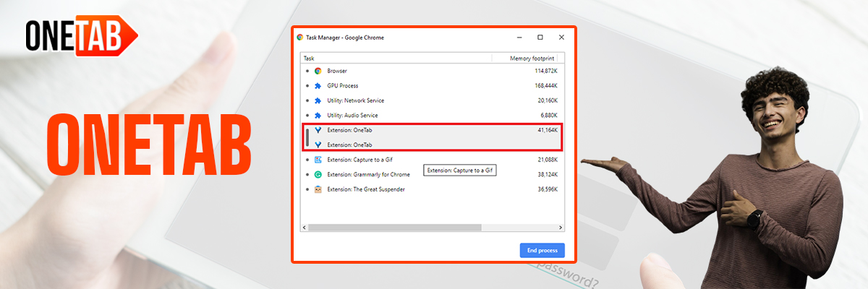Click the 114,872K memory value
Image resolution: width=868 pixels, height=289 pixels.
click(545, 71)
